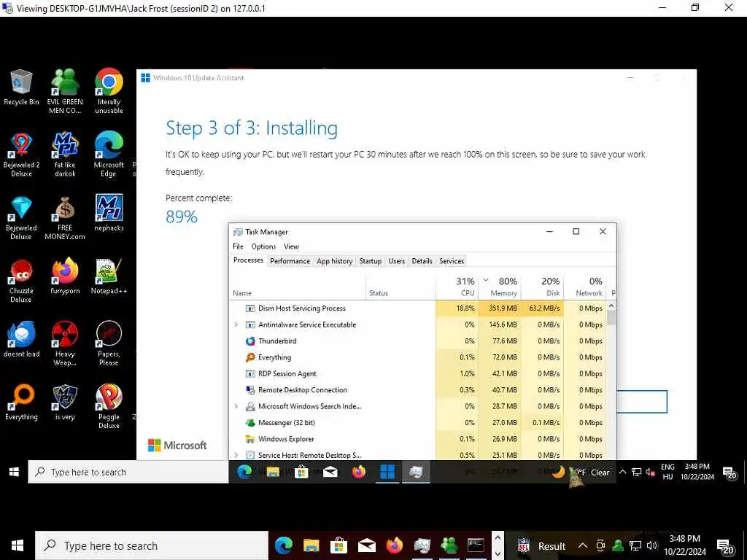Open the Papers, Please desktop shortcut

[109, 343]
